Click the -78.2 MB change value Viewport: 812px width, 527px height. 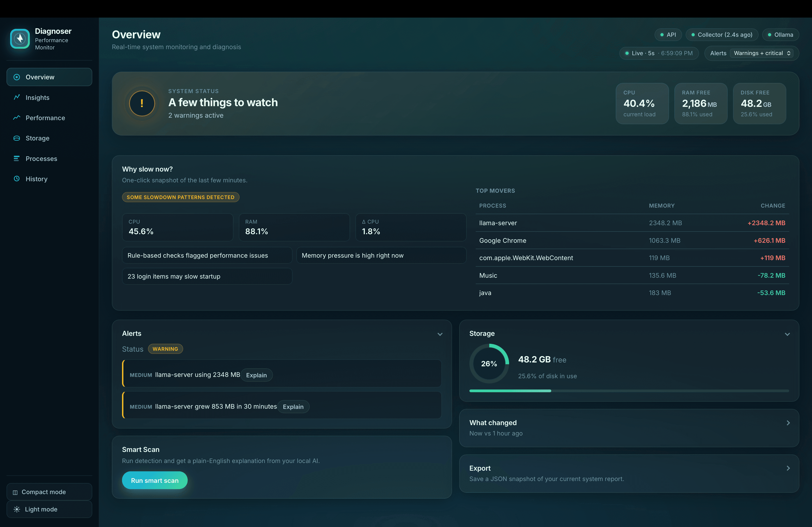[x=771, y=275]
